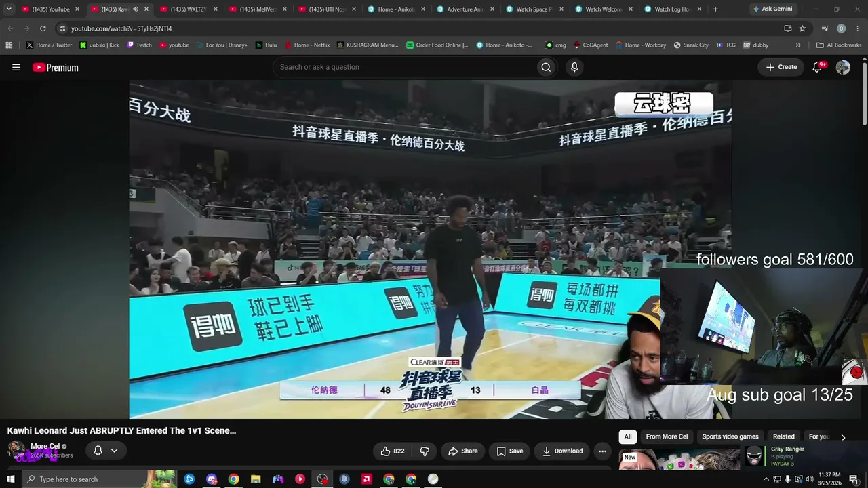Screen dimensions: 868x488
Task: Focus the YouTube search field
Action: (x=403, y=67)
